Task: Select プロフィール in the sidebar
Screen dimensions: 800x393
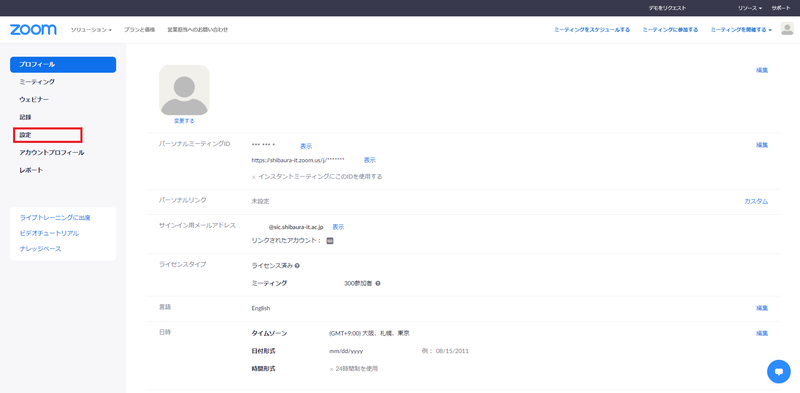Action: coord(63,65)
